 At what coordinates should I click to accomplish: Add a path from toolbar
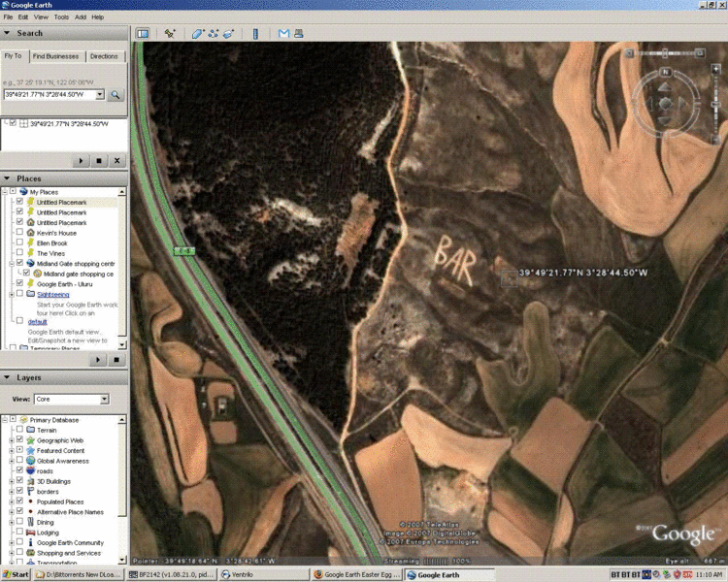click(x=214, y=33)
